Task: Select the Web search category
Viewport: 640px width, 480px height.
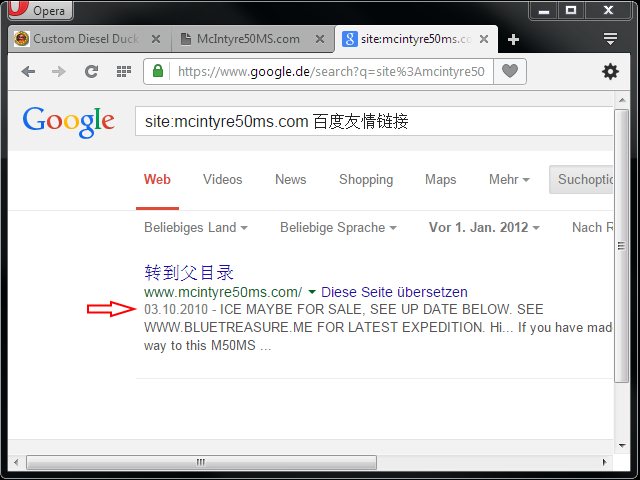Action: click(x=157, y=180)
